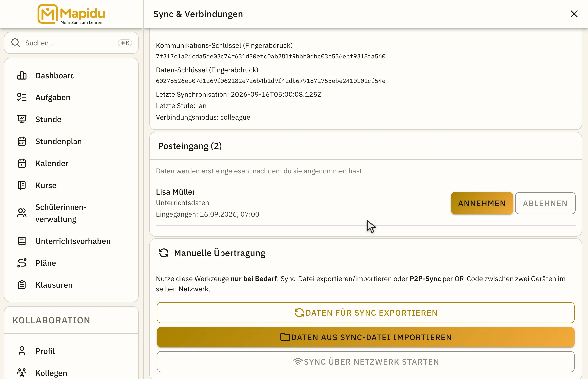Click the Verbindungsmodus: colleague line
The width and height of the screenshot is (588, 379).
pos(203,117)
